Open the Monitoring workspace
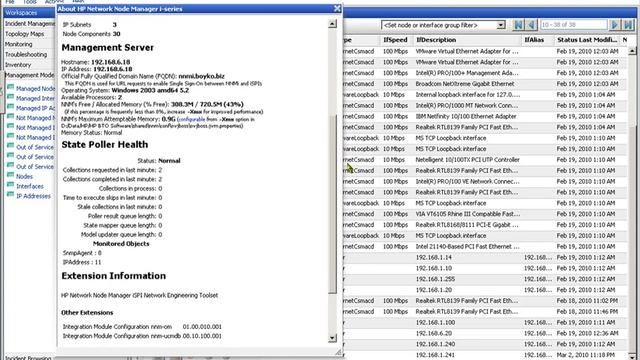The height and width of the screenshot is (360, 640). 19,44
